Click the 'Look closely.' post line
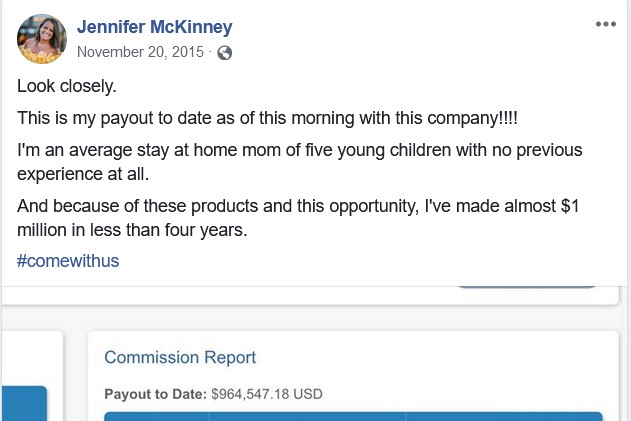631x421 pixels. [67, 86]
